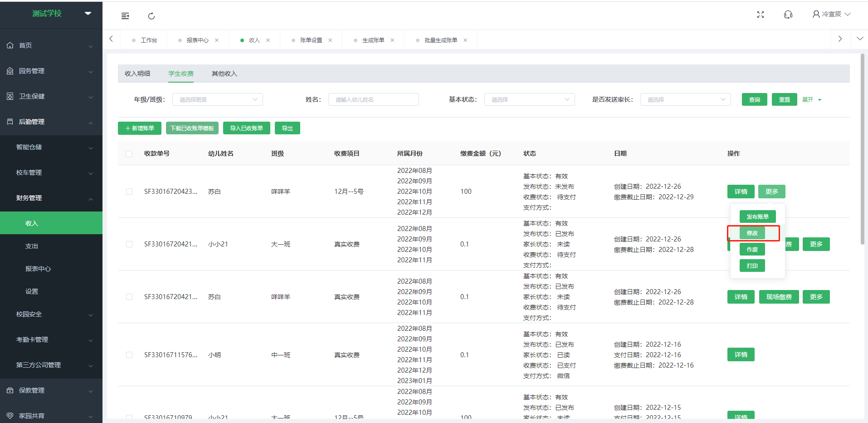Click the 导出 export button
This screenshot has height=423, width=868.
288,128
